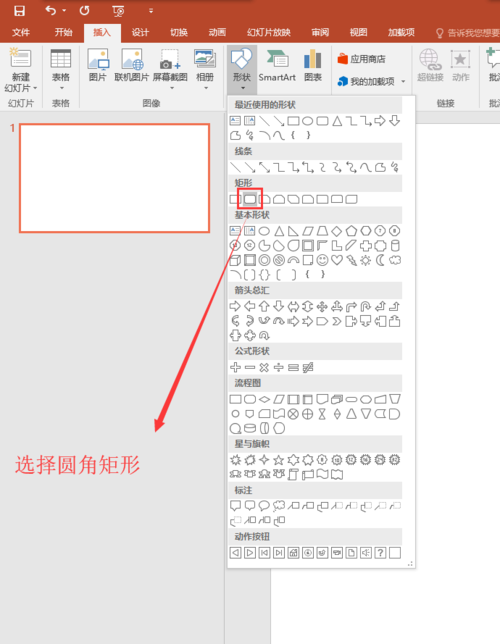Pick the heart shape in basic shapes
The width and height of the screenshot is (500, 644).
[x=337, y=260]
